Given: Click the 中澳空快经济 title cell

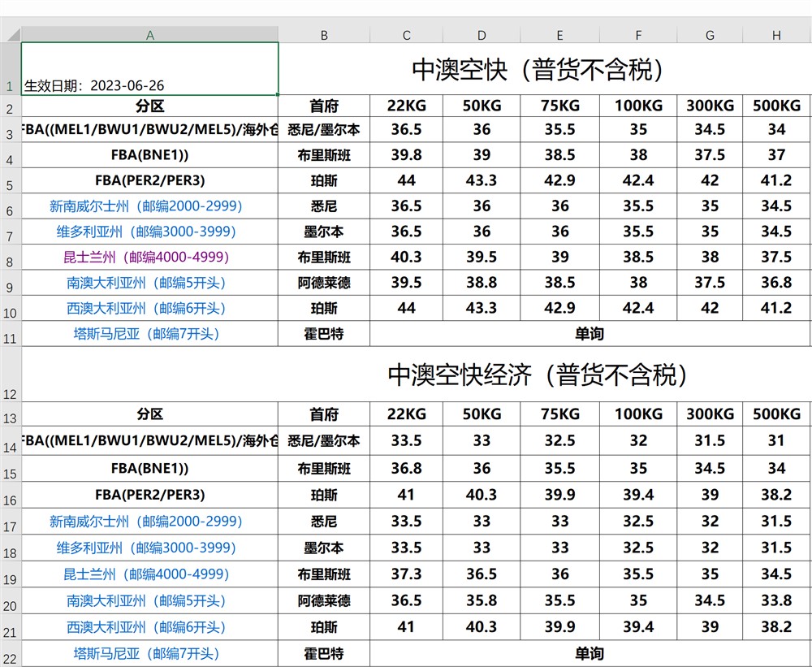Looking at the screenshot, I should (x=538, y=375).
